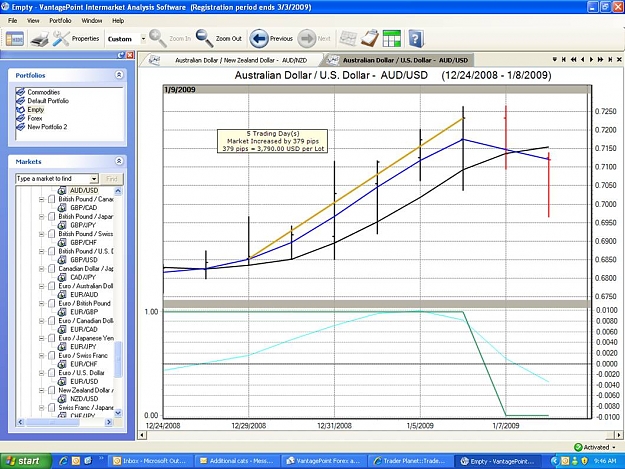Collapse the New Zealand Dollar node
The image size is (625, 469).
[41, 391]
